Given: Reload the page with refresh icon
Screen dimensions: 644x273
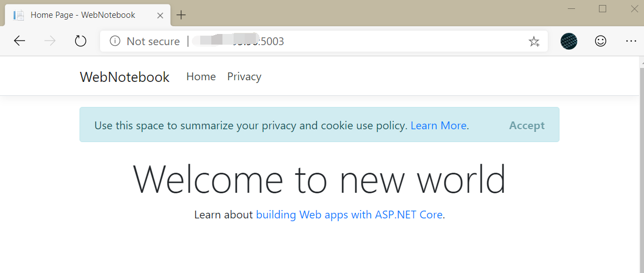Looking at the screenshot, I should coord(81,41).
